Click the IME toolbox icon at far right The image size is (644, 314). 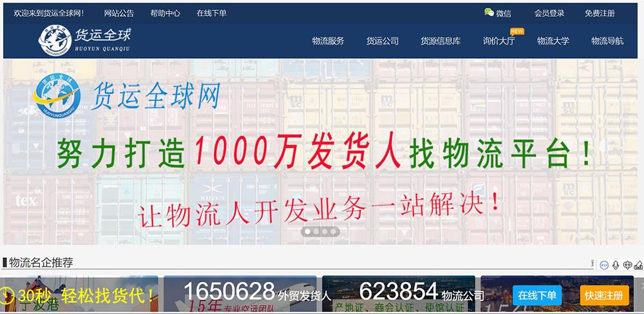(x=638, y=265)
